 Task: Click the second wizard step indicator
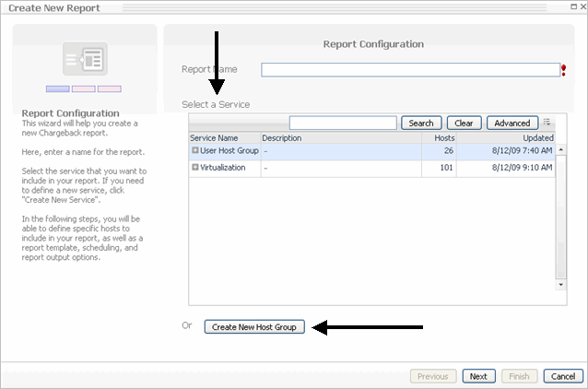(x=84, y=88)
